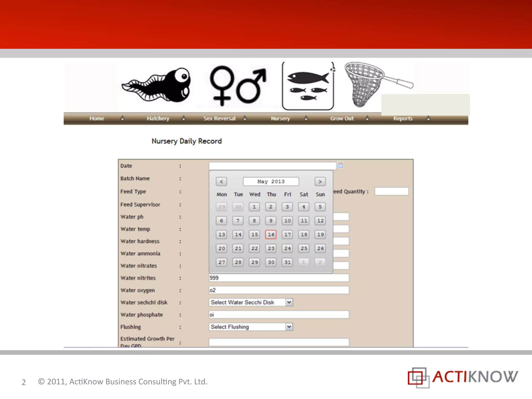This screenshot has height=399, width=532.
Task: Go to next month in calendar
Action: coord(320,182)
